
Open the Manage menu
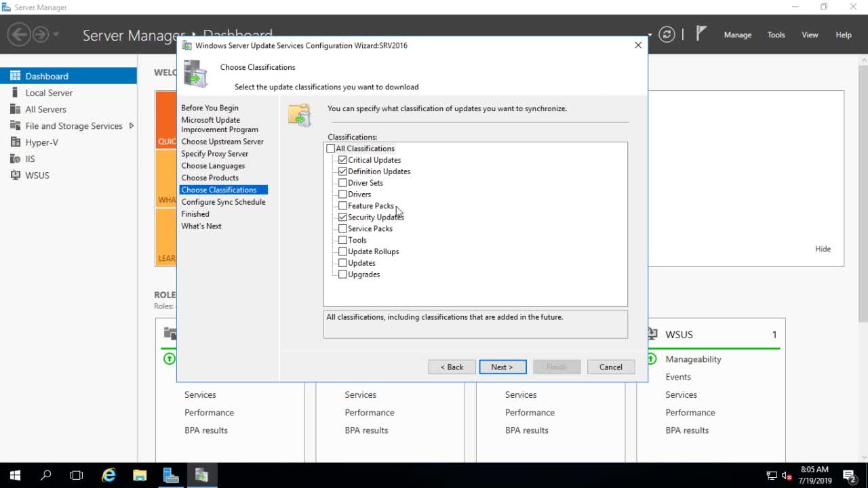coord(737,35)
